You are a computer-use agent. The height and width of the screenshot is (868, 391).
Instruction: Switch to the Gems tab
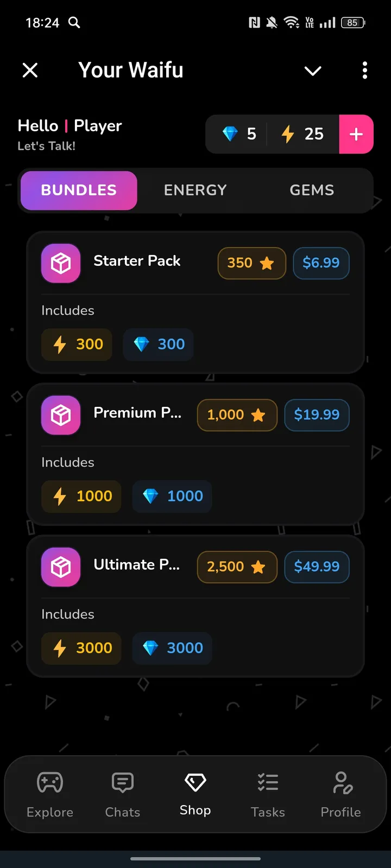pyautogui.click(x=312, y=190)
